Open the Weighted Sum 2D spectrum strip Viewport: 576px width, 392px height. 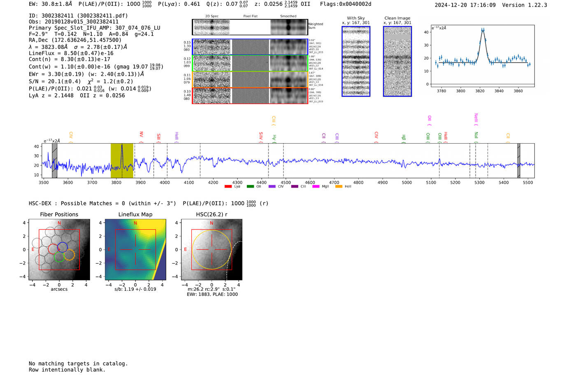pyautogui.click(x=250, y=27)
